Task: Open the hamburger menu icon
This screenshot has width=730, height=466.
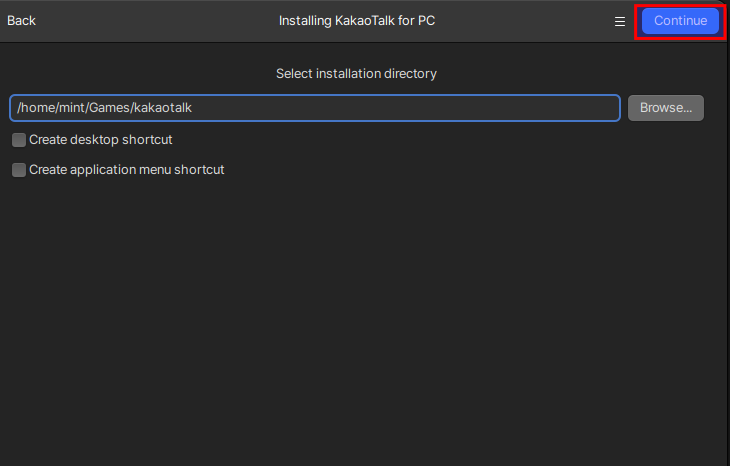Action: point(620,21)
